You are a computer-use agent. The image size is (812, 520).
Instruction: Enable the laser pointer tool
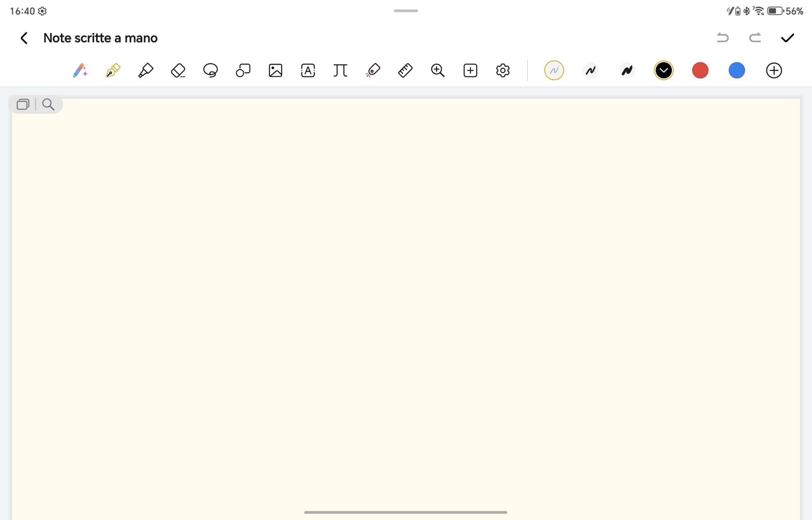tap(373, 70)
